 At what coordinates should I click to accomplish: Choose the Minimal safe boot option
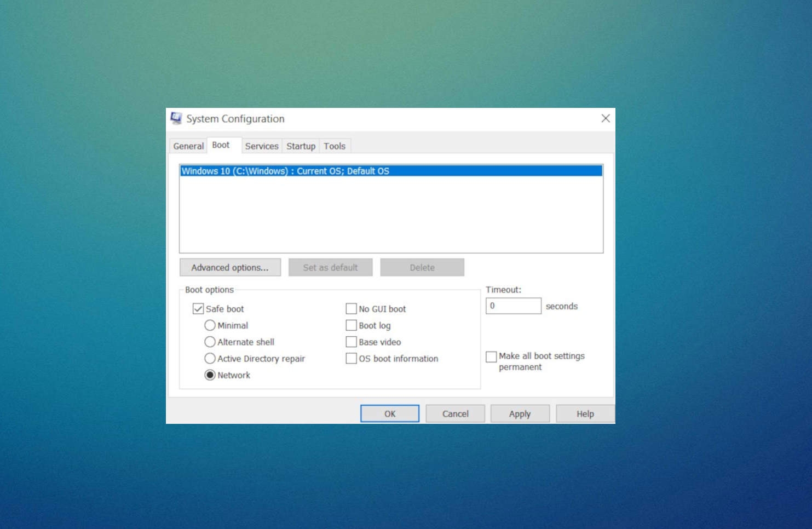pos(210,325)
